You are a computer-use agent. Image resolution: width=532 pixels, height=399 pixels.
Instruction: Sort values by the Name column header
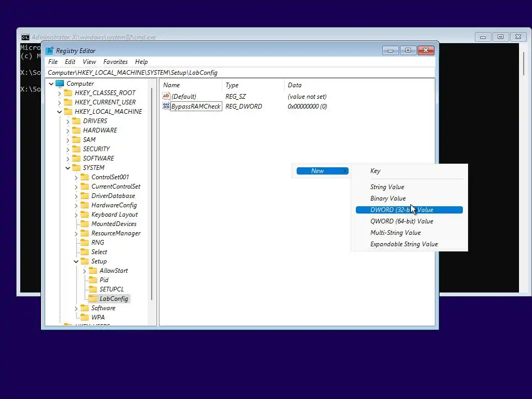[192, 85]
